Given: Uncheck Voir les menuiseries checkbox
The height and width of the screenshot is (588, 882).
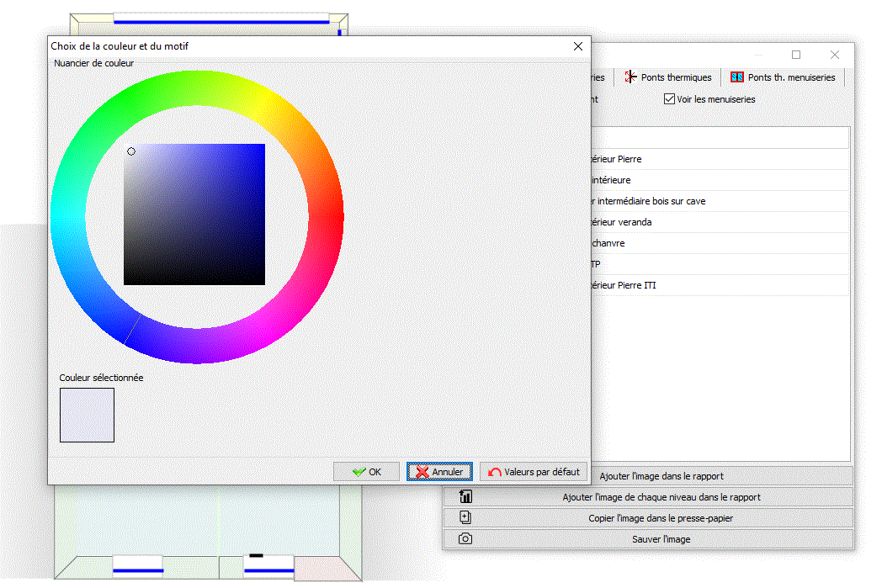Looking at the screenshot, I should click(x=669, y=99).
